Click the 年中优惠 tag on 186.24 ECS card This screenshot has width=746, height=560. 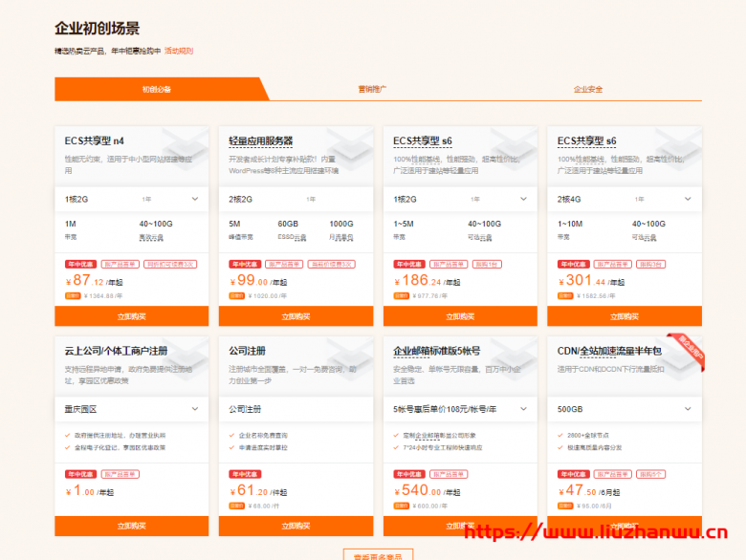pyautogui.click(x=408, y=264)
